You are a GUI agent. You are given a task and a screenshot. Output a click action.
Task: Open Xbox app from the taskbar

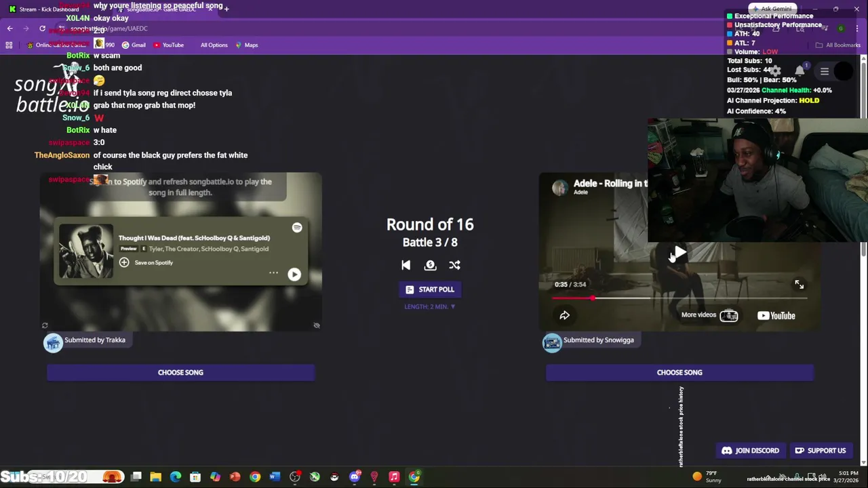(315, 477)
